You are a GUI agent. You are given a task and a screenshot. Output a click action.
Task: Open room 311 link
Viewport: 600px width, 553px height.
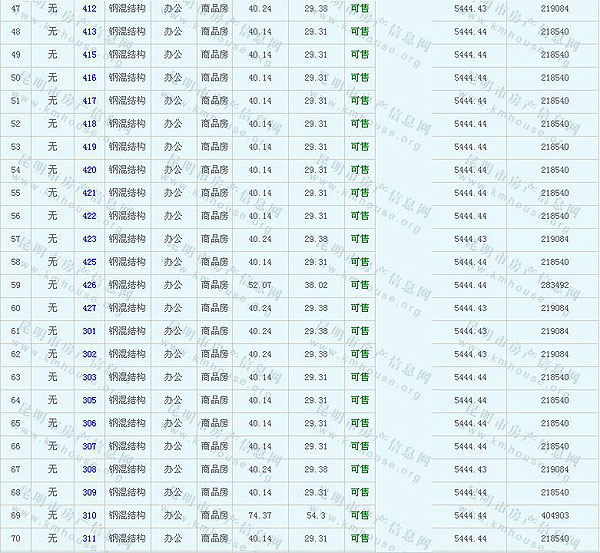tap(89, 539)
